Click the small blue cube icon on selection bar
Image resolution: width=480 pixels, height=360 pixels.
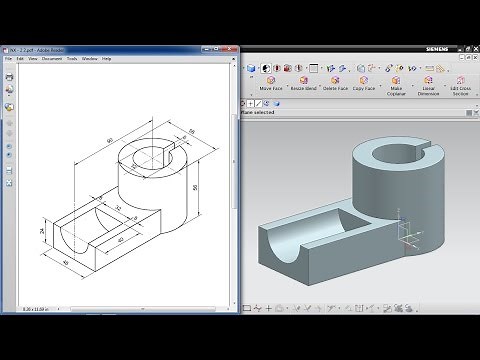pyautogui.click(x=276, y=104)
